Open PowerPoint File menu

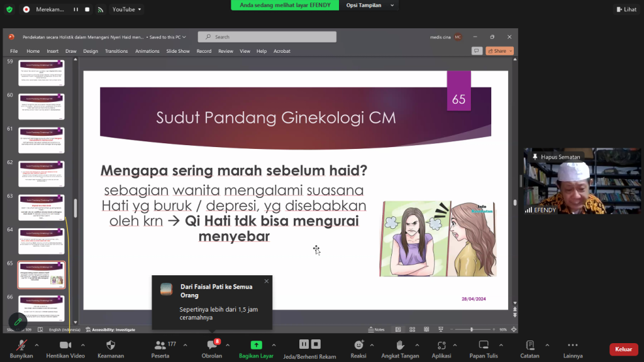[x=14, y=51]
